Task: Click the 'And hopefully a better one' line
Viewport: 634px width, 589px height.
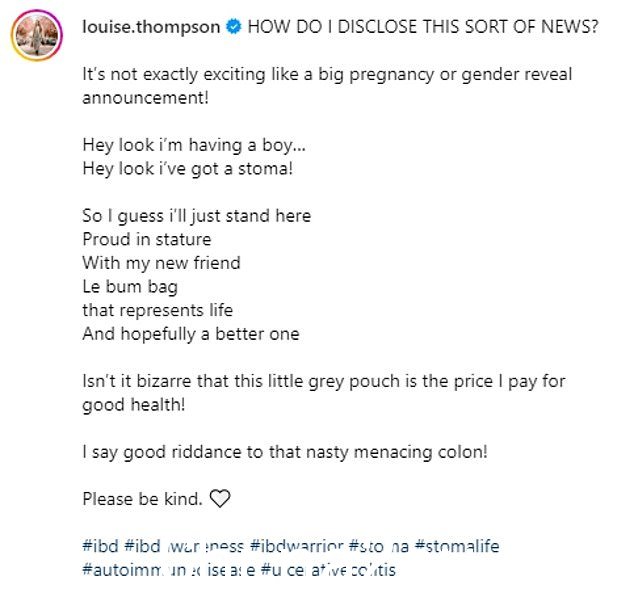Action: 191,334
